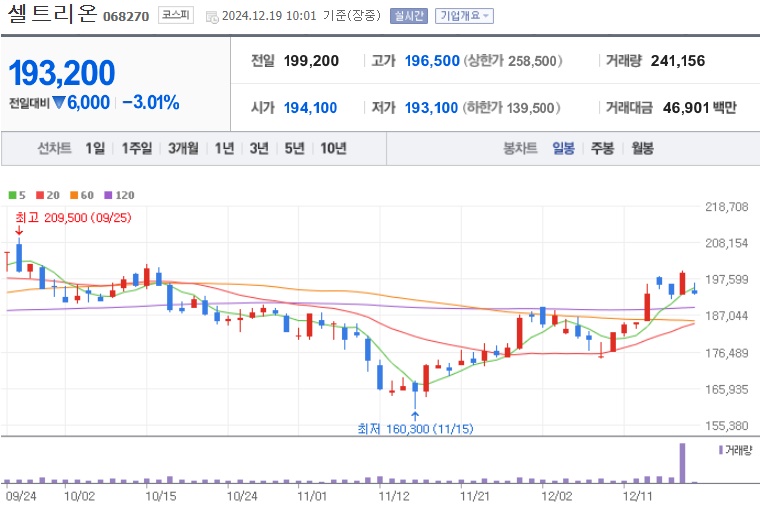Click the calendar icon before the date
Viewport: 760px width, 510px height.
point(212,17)
